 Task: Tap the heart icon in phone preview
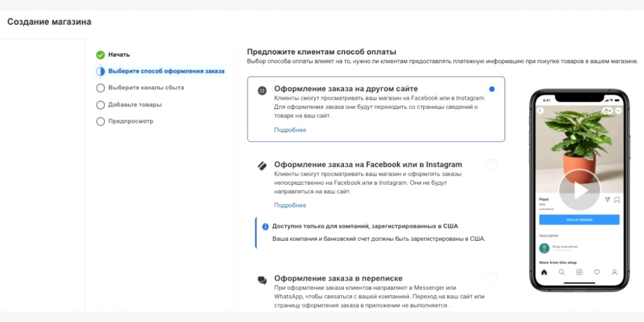coord(597,272)
